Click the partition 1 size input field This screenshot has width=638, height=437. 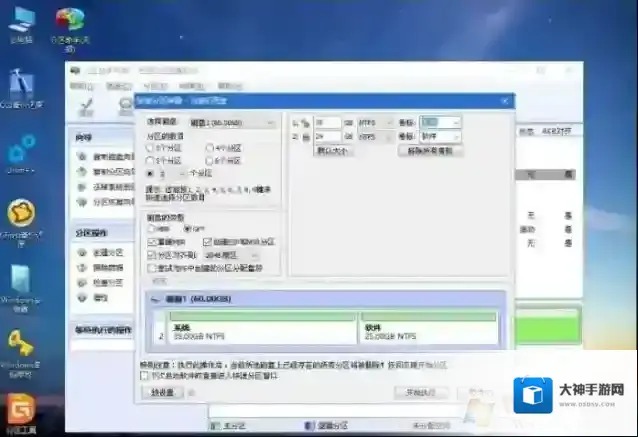point(327,123)
